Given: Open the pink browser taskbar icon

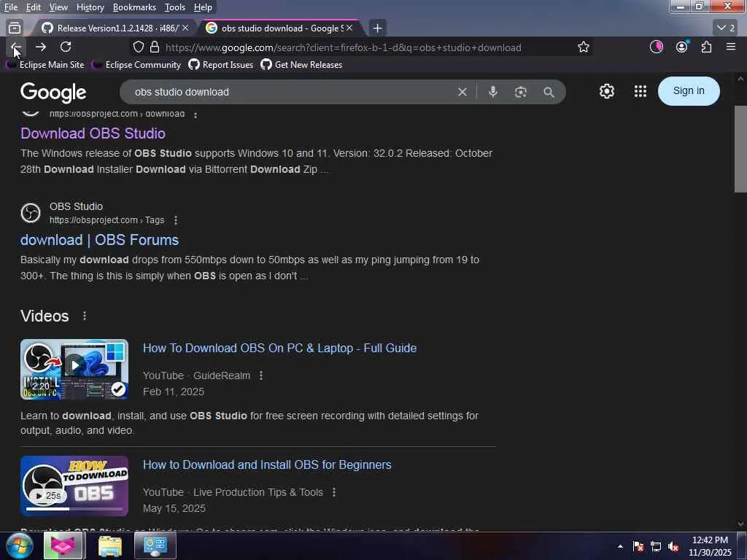Looking at the screenshot, I should [63, 545].
